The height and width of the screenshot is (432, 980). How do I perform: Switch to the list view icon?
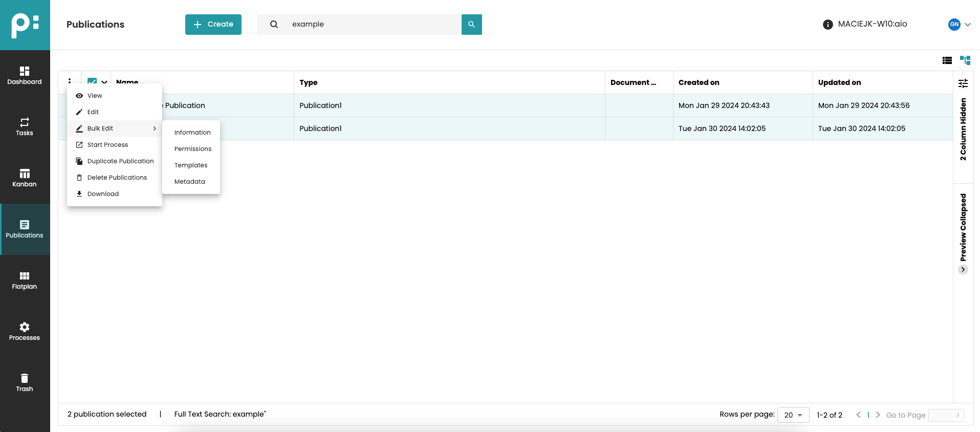[947, 60]
